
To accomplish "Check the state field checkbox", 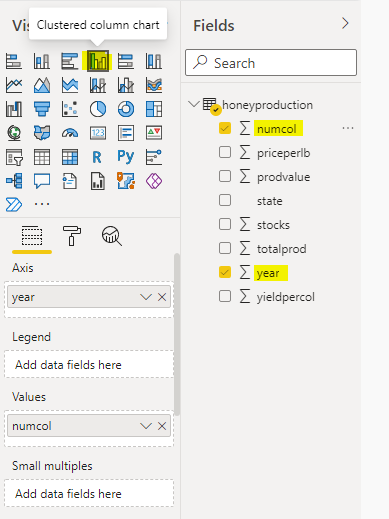I will (225, 200).
